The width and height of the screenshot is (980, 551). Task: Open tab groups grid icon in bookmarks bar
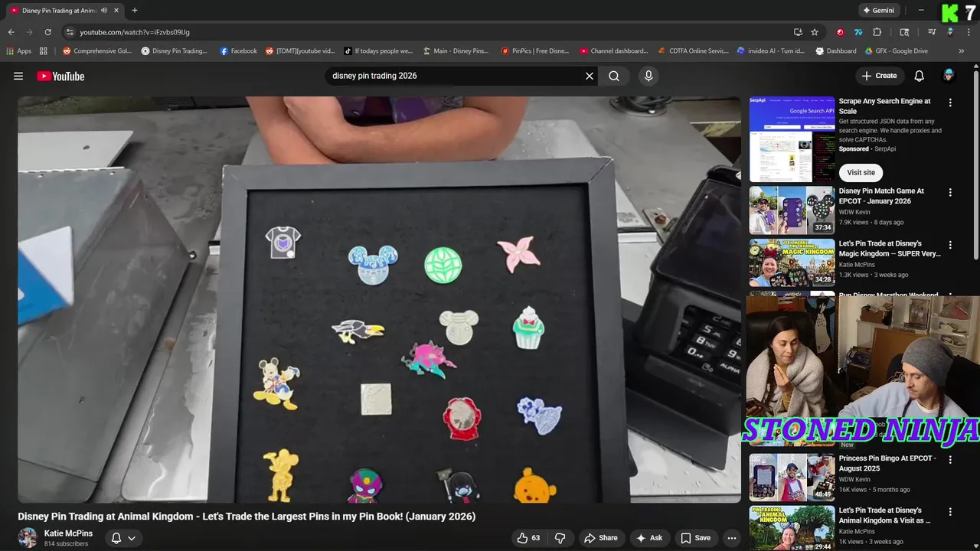[44, 51]
